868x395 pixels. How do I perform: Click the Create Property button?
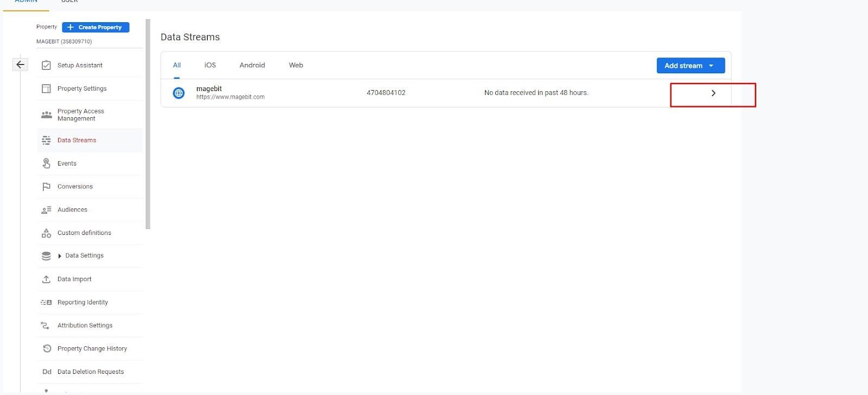(95, 27)
